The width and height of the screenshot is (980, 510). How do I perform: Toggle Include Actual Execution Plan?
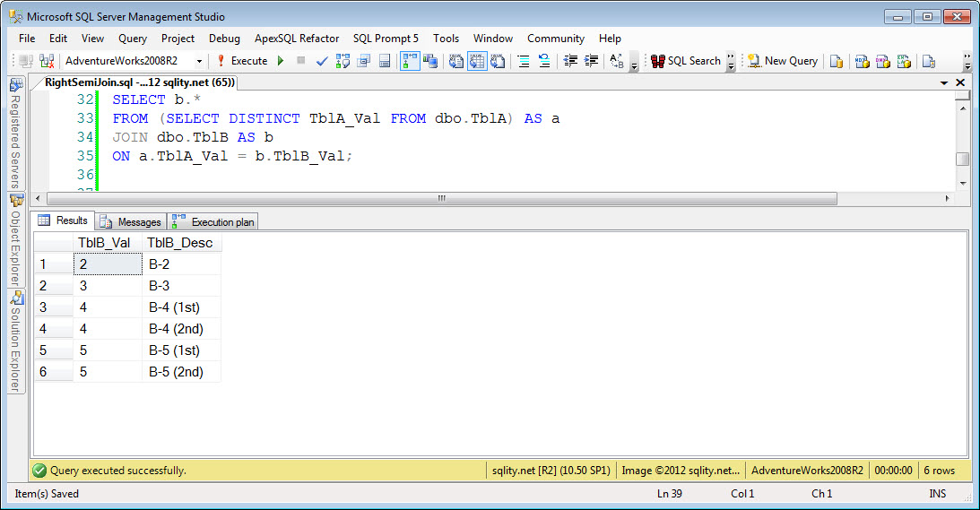410,61
